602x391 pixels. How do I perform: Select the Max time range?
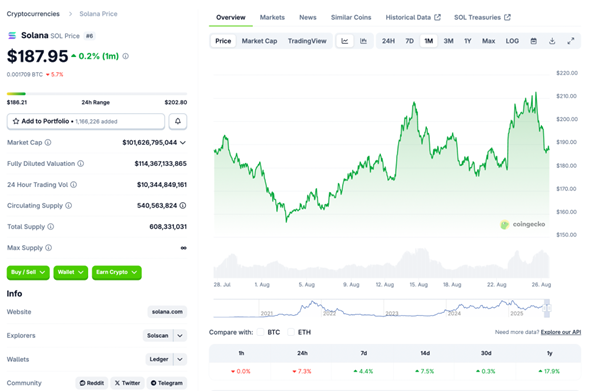pyautogui.click(x=488, y=41)
